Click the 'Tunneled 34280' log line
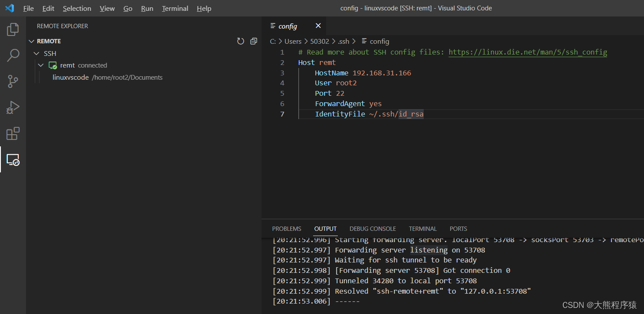 click(374, 281)
